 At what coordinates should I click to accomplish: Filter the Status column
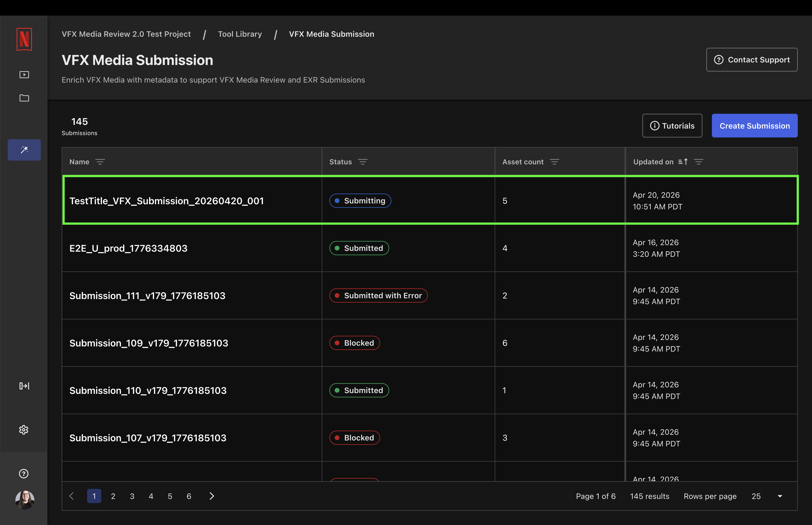click(x=363, y=162)
